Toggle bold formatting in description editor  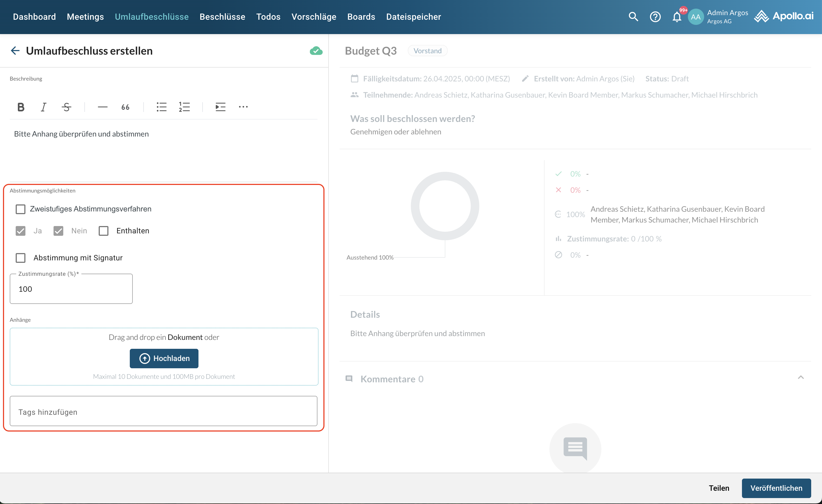click(21, 107)
